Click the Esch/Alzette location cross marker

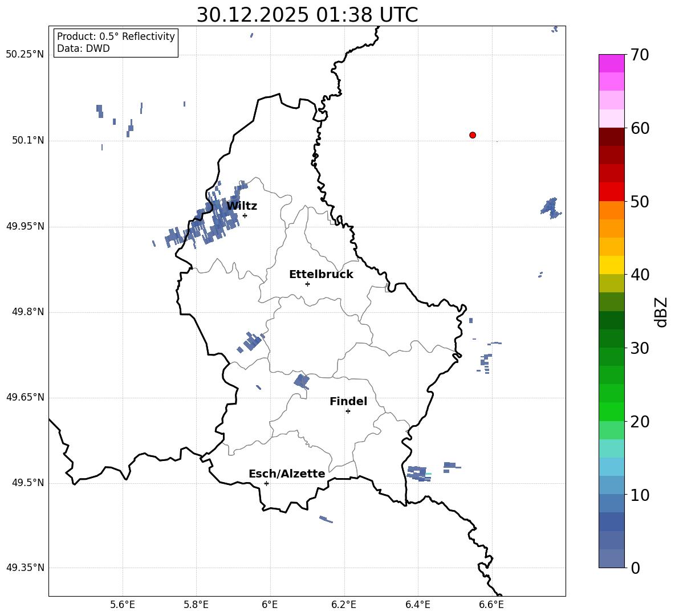266,483
